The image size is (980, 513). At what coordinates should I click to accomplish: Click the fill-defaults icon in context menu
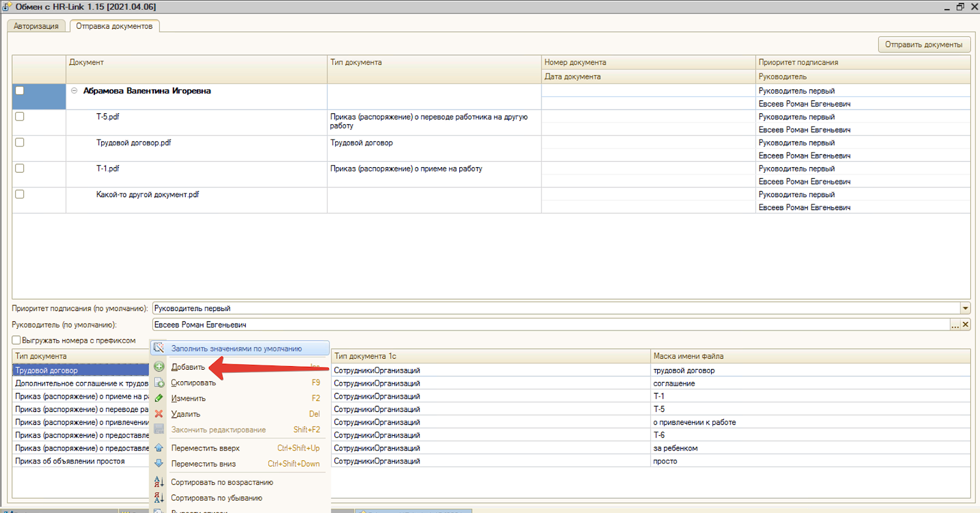[159, 348]
